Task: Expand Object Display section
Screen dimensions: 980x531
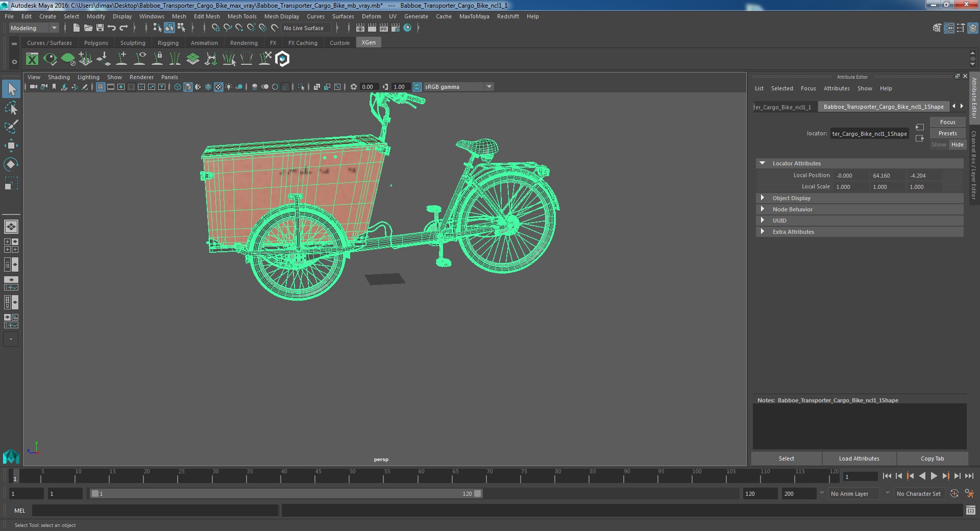Action: coord(762,198)
